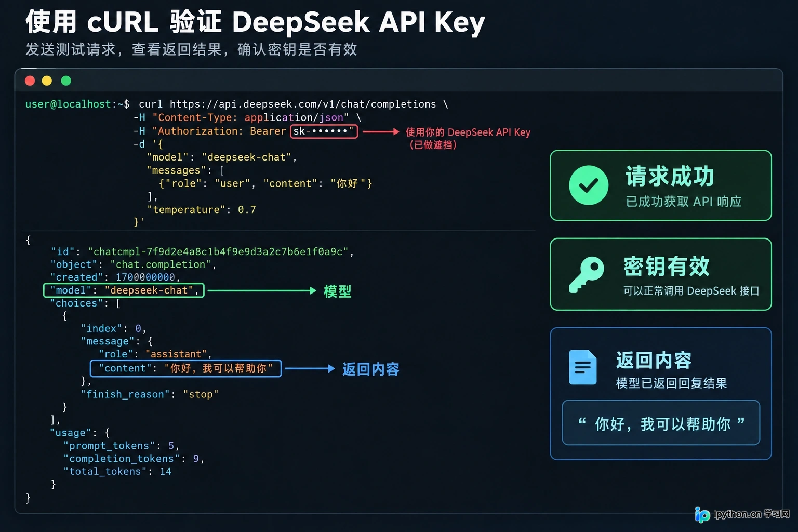Click the "prompt_tokens": 5 line
Viewport: 798px width, 532px height.
122,446
